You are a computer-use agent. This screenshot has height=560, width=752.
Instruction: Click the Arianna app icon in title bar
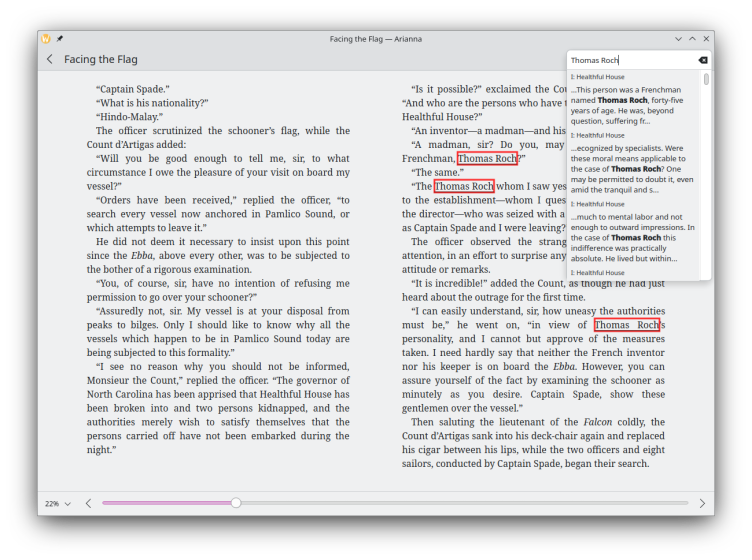[x=46, y=39]
